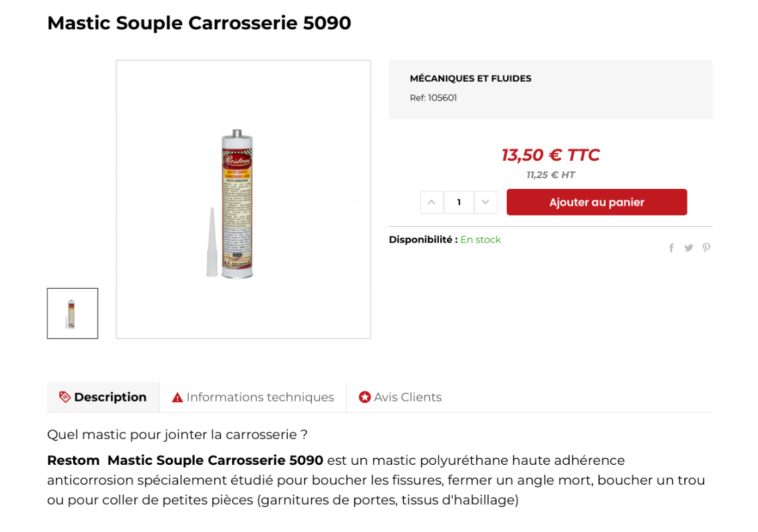Open the Informations techniques tab

click(260, 397)
